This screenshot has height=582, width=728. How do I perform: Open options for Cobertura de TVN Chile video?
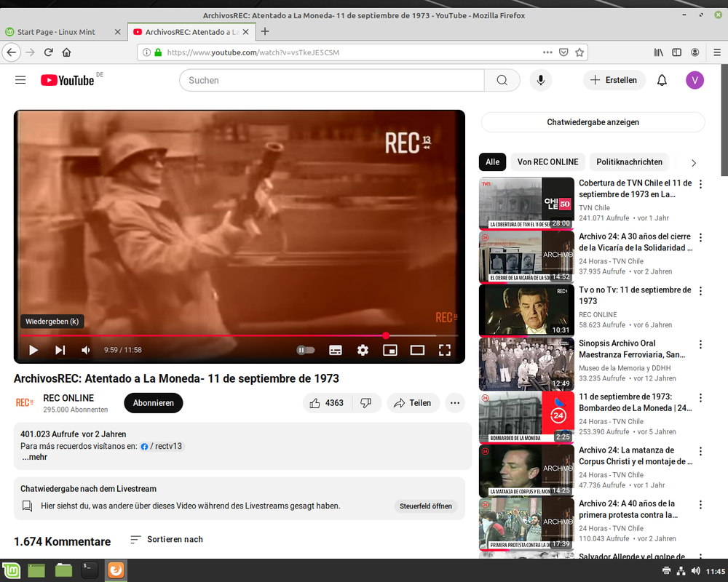coord(700,184)
